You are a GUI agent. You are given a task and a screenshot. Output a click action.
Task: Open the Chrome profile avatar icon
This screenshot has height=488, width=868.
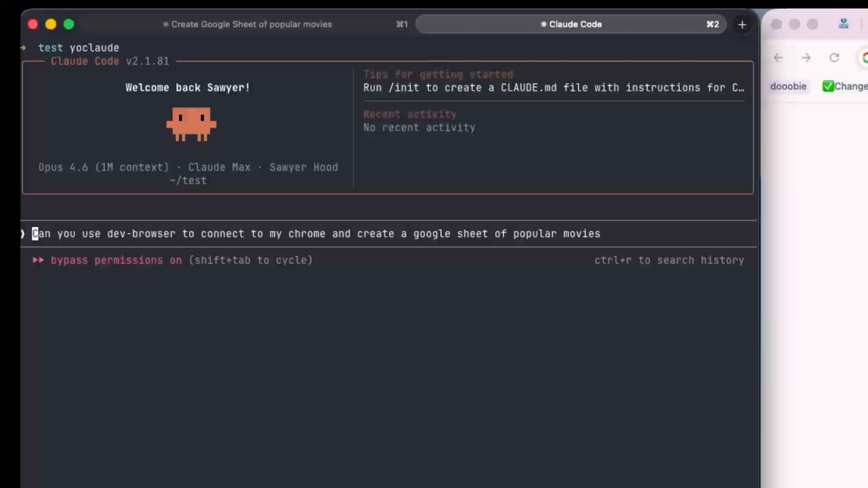(x=844, y=24)
